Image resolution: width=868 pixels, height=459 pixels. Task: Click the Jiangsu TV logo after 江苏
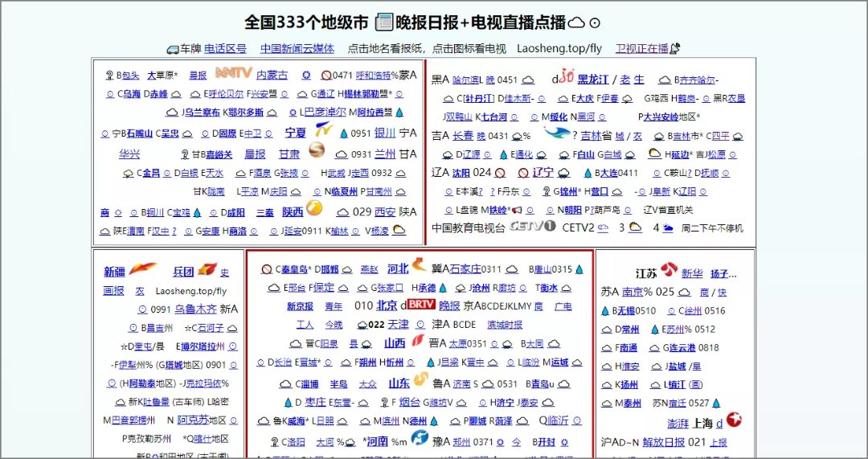point(669,269)
